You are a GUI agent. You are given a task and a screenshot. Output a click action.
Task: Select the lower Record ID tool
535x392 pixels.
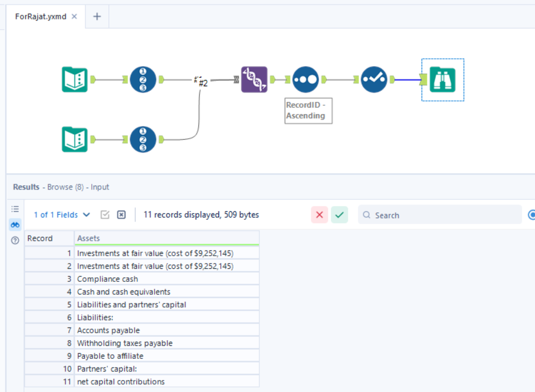(x=143, y=139)
